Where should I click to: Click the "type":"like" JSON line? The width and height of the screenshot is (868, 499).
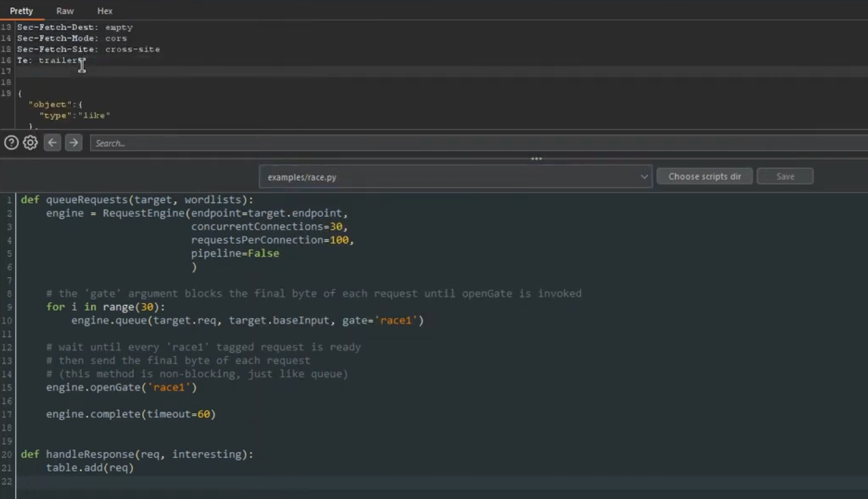(75, 115)
